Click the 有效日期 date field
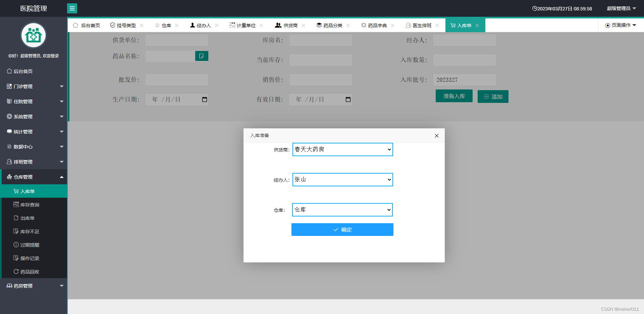This screenshot has height=314, width=644. tap(320, 100)
